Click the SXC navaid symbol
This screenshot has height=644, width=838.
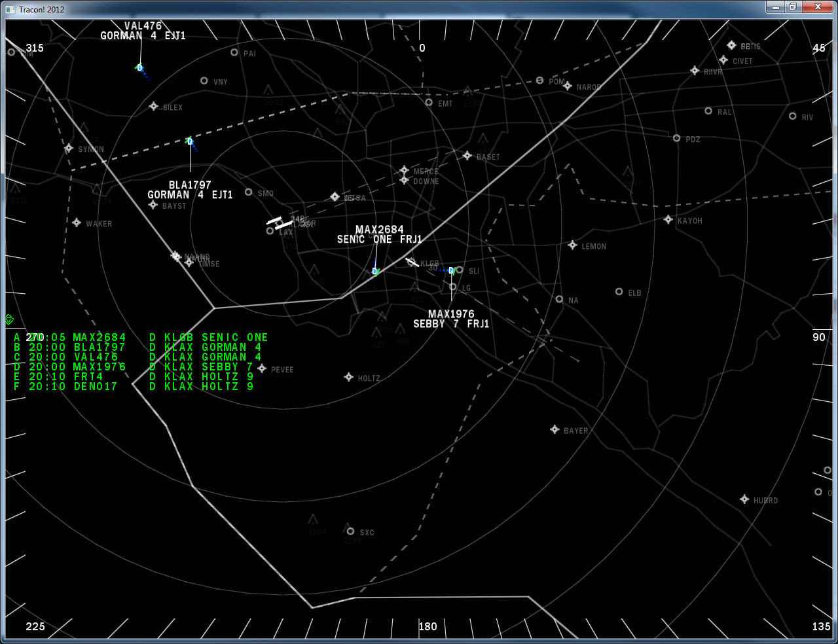click(351, 531)
